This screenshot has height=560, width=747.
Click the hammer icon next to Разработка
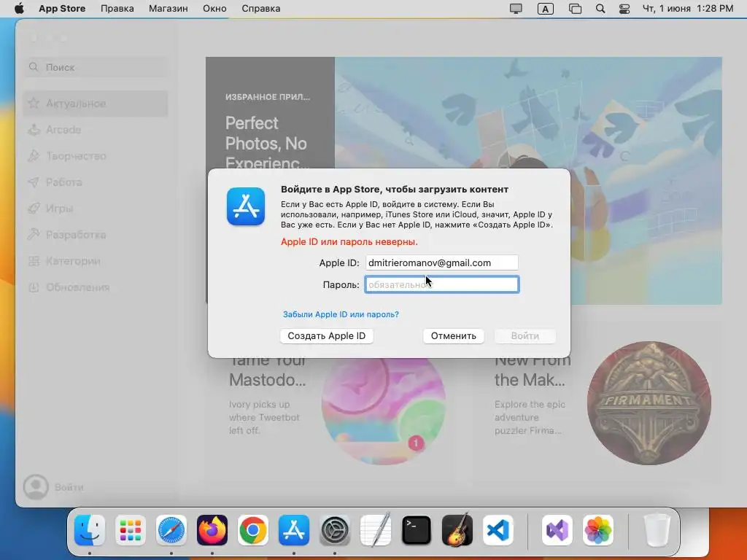(34, 234)
